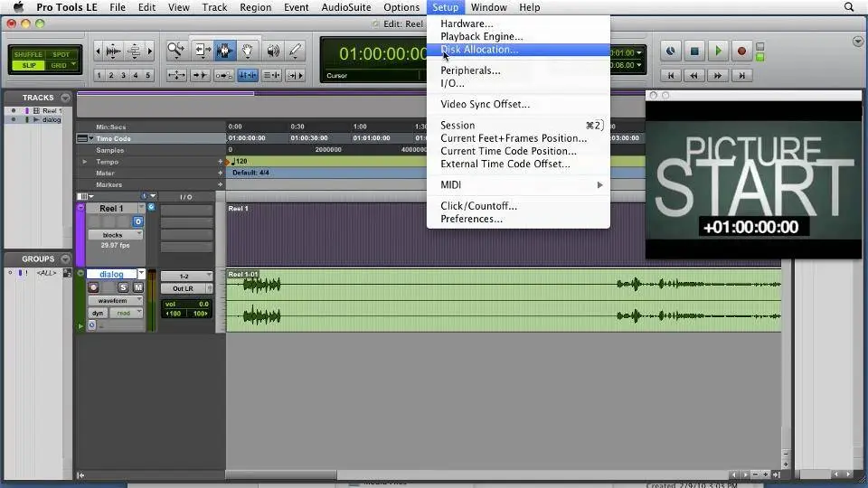Click Return to Zero transport button
Screen dimensions: 868x488
(x=671, y=75)
